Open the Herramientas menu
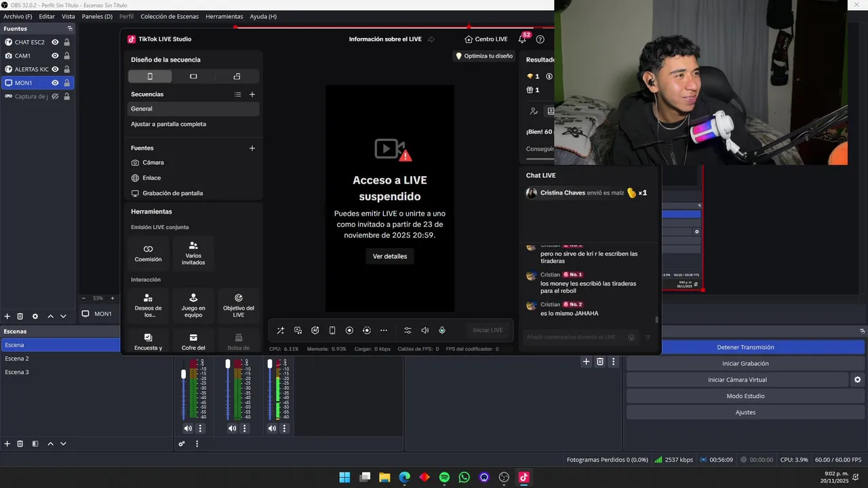 coord(224,16)
